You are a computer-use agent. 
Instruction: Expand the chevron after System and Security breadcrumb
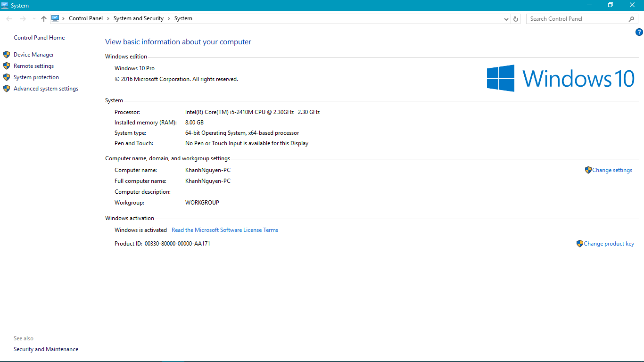169,18
